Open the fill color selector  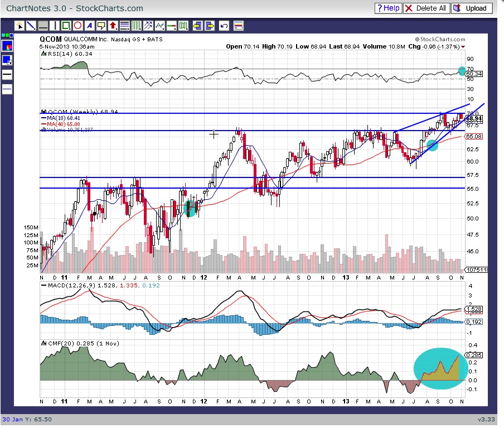pos(7,60)
